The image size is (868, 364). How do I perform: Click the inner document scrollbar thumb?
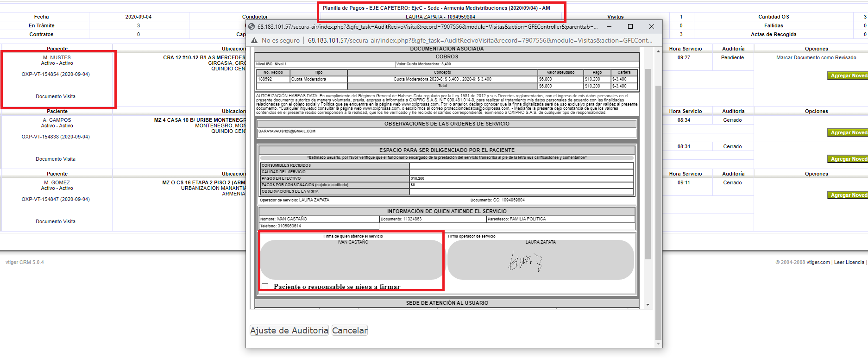click(x=648, y=164)
